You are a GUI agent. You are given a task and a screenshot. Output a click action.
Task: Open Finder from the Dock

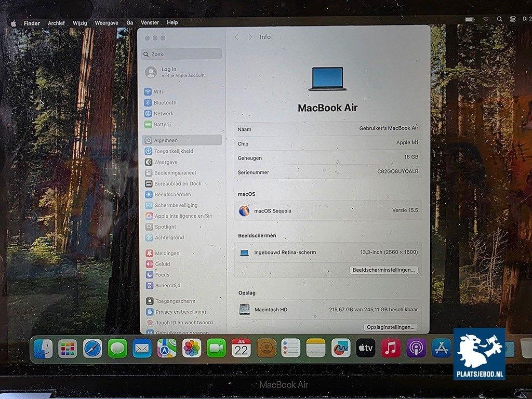(x=43, y=349)
